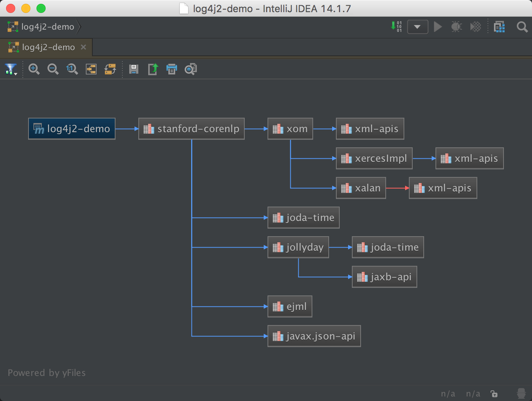This screenshot has width=532, height=401.
Task: Select the ejml node
Action: (290, 306)
